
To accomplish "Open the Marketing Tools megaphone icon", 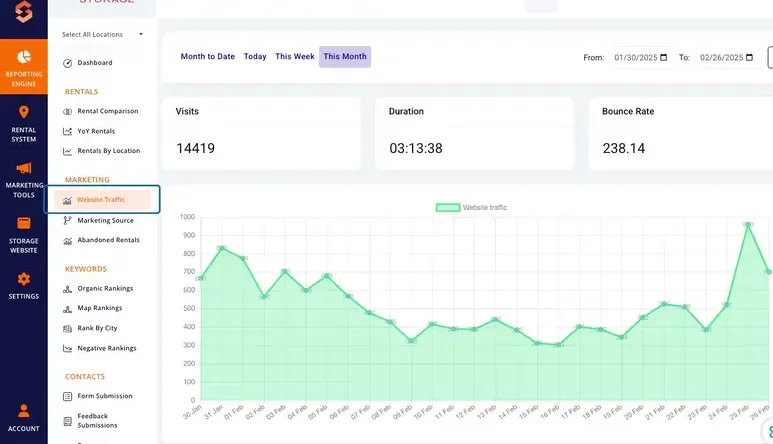I will pyautogui.click(x=24, y=168).
